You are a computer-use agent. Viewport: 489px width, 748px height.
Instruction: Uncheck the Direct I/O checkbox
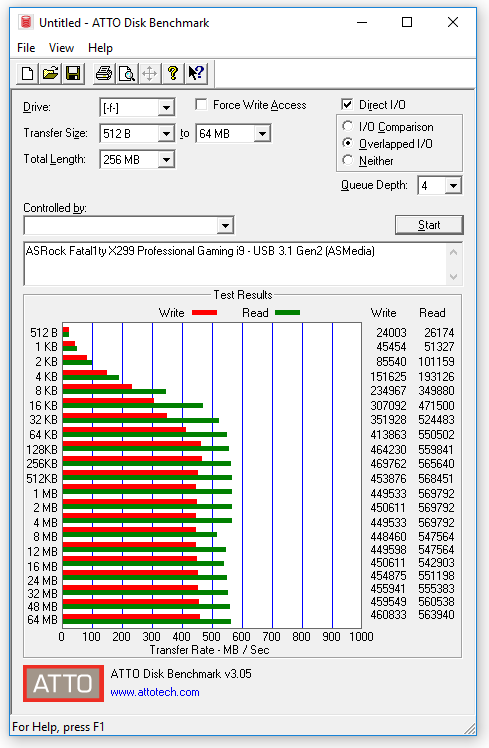pos(347,104)
